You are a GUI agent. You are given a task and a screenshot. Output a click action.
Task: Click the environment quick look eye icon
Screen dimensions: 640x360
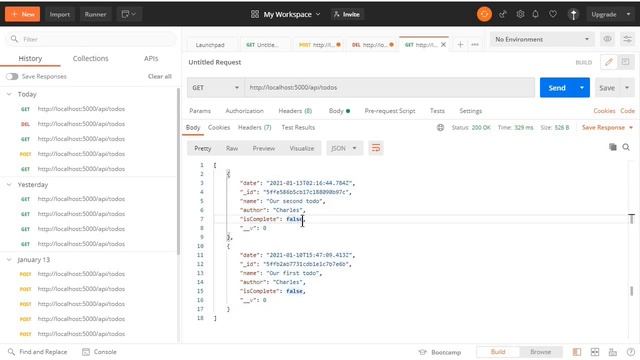pos(607,39)
